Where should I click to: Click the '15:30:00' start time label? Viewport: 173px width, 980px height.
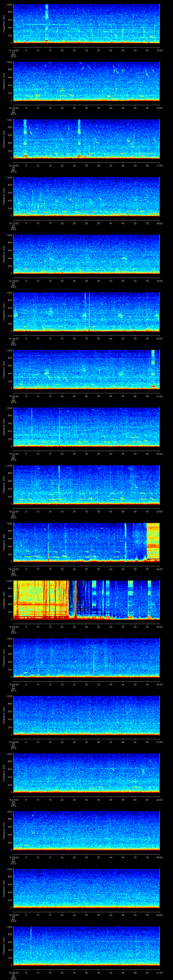tap(13, 972)
